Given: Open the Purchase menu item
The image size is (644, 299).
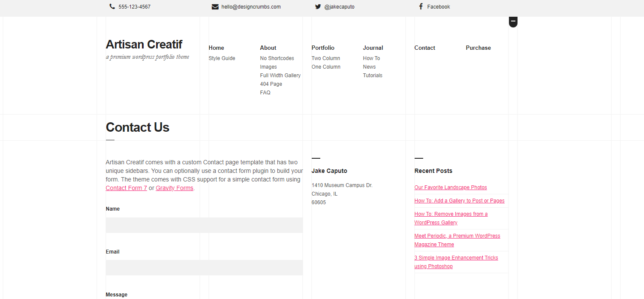Looking at the screenshot, I should 478,48.
